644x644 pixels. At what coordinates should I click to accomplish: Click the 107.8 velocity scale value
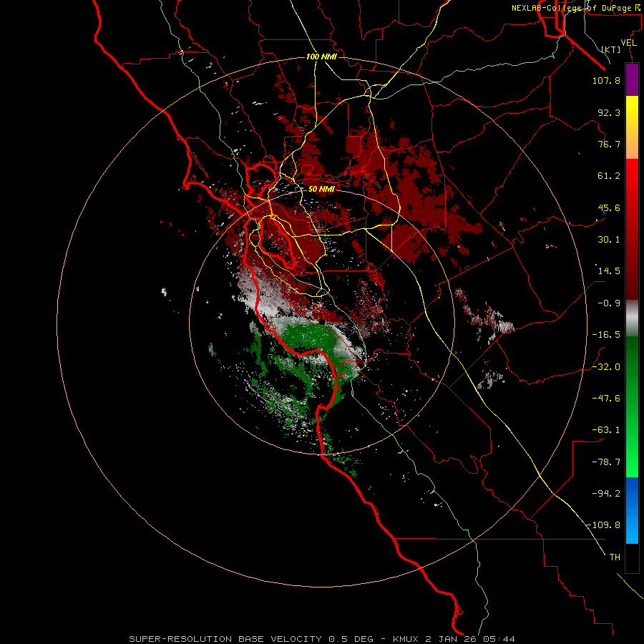(x=606, y=80)
